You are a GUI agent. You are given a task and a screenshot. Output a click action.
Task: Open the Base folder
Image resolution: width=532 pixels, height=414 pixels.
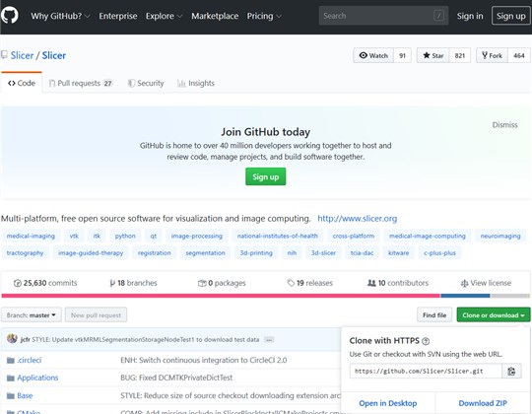click(x=25, y=395)
